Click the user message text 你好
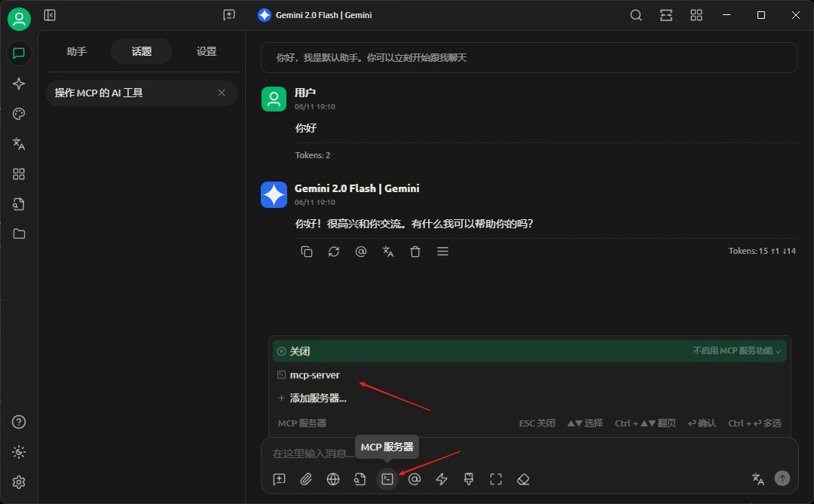 pyautogui.click(x=306, y=128)
